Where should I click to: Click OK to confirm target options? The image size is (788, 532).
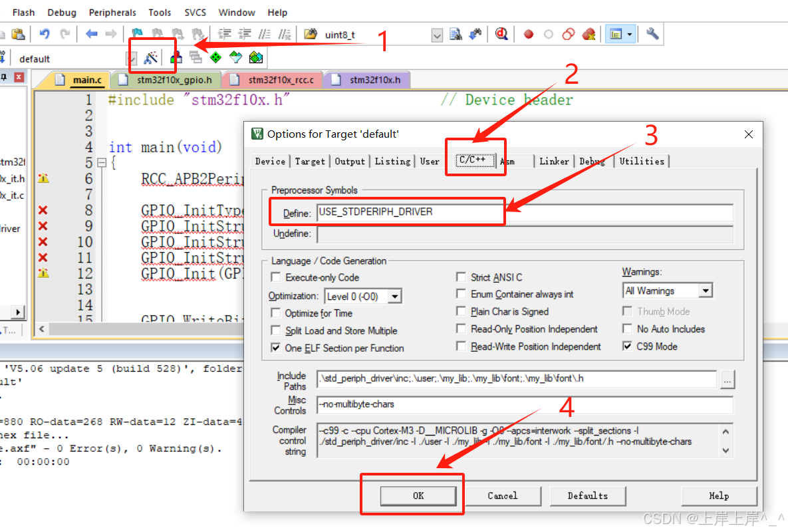[x=418, y=496]
